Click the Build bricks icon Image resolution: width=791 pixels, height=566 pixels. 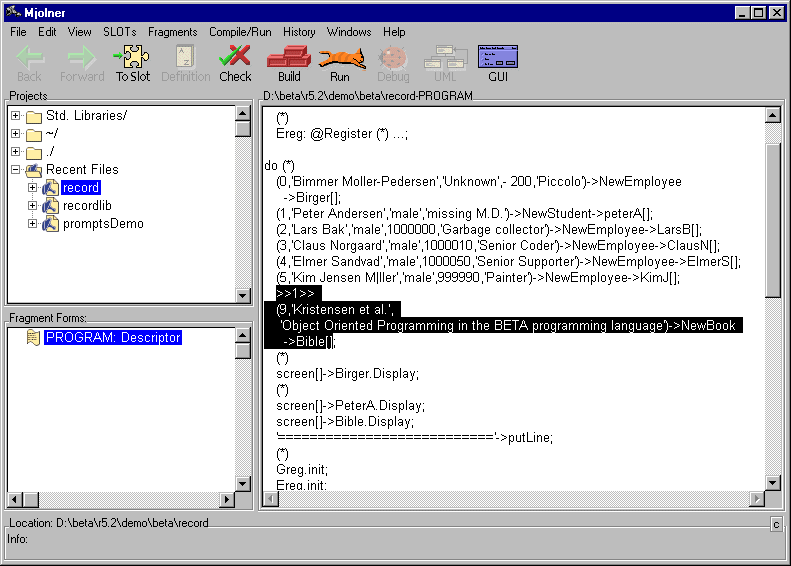[289, 62]
